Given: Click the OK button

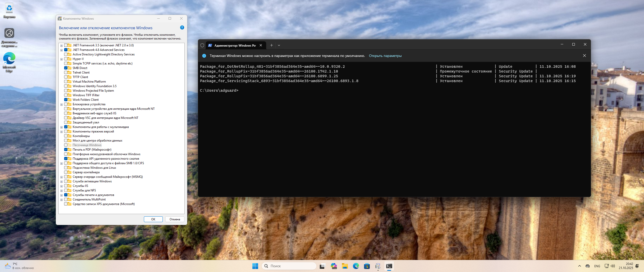Looking at the screenshot, I should pos(153,219).
